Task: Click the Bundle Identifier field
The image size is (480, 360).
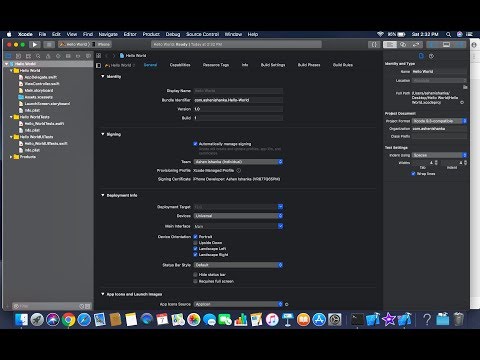Action: pyautogui.click(x=238, y=100)
